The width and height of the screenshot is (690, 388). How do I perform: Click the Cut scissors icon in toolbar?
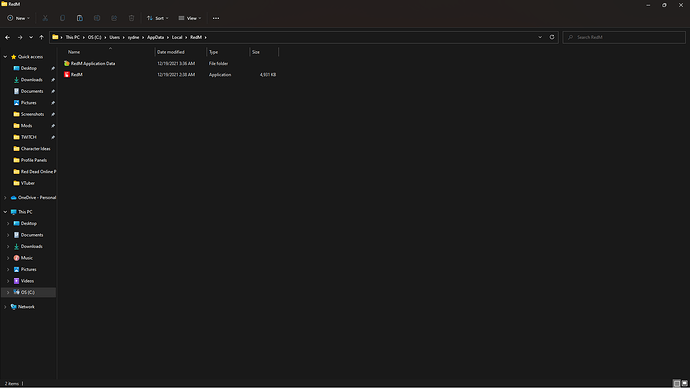[45, 18]
